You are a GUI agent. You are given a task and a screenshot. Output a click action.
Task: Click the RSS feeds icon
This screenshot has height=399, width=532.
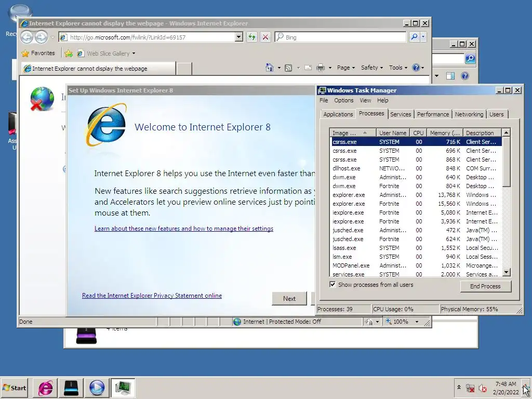tap(288, 68)
